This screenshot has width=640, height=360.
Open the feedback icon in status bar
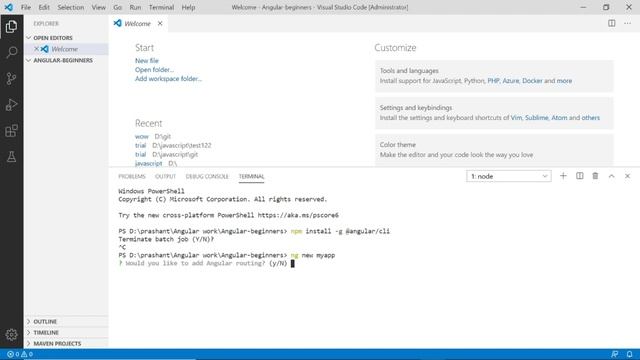[x=614, y=354]
